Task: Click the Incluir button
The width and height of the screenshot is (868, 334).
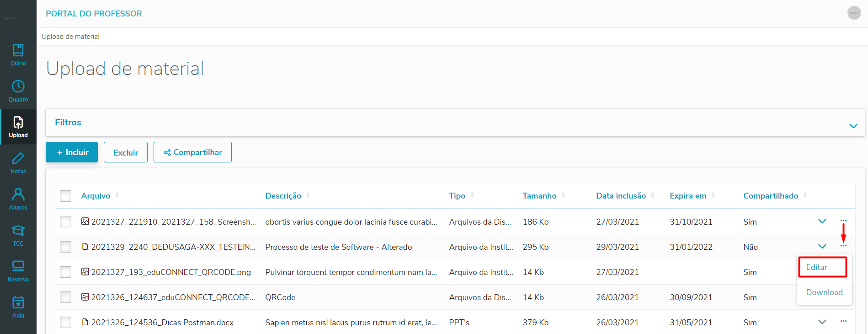Action: (x=72, y=152)
